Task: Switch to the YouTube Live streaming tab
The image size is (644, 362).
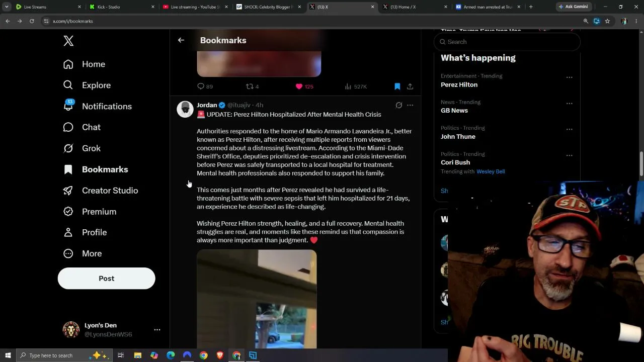Action: pyautogui.click(x=194, y=7)
